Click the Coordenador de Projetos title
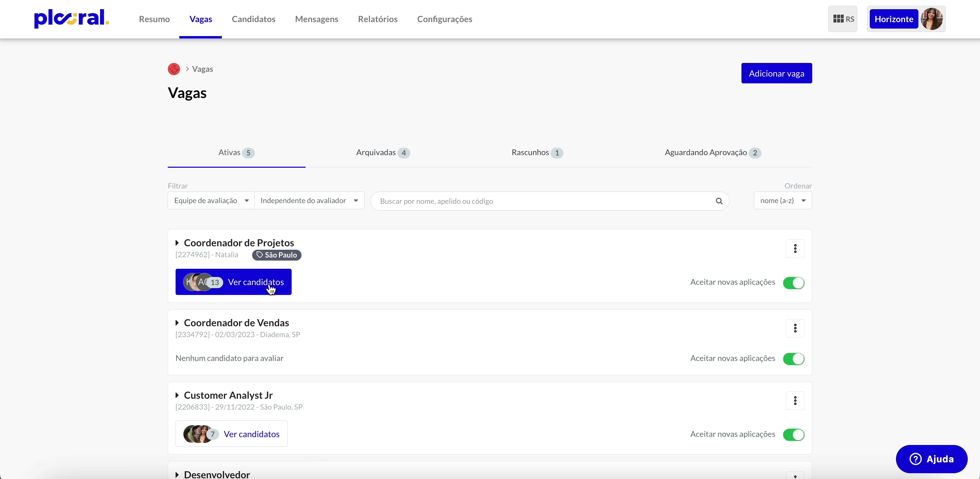Image resolution: width=980 pixels, height=479 pixels. (239, 243)
